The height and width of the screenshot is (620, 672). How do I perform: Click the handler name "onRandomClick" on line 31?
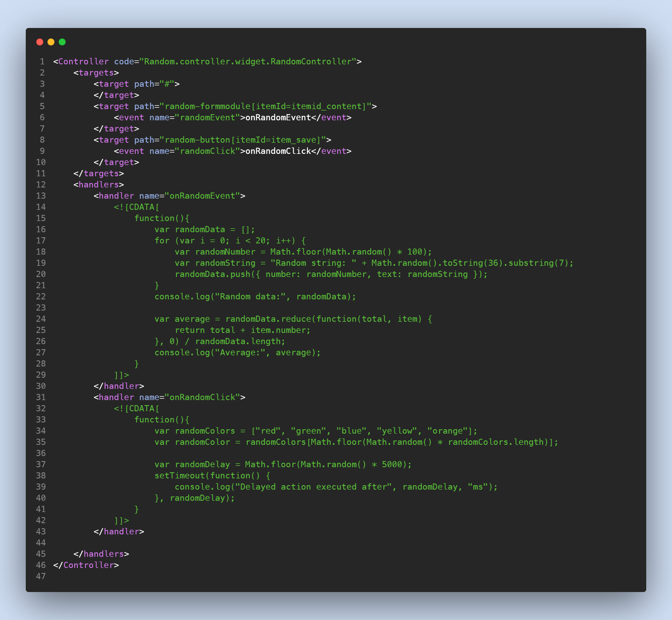(x=205, y=397)
